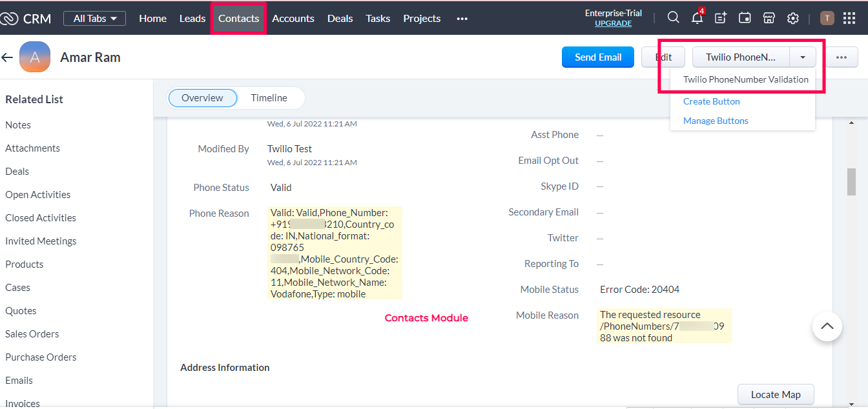Click the Address Information section heading

click(225, 368)
